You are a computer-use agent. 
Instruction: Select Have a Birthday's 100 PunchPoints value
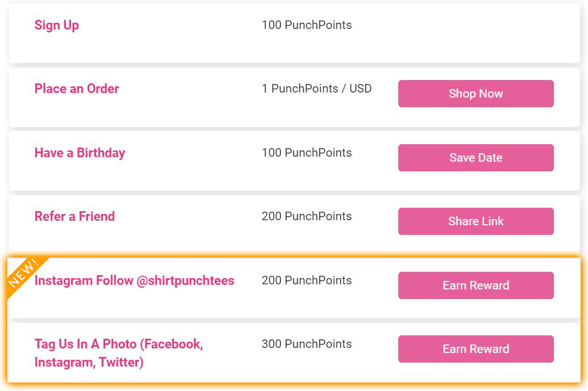click(x=306, y=153)
